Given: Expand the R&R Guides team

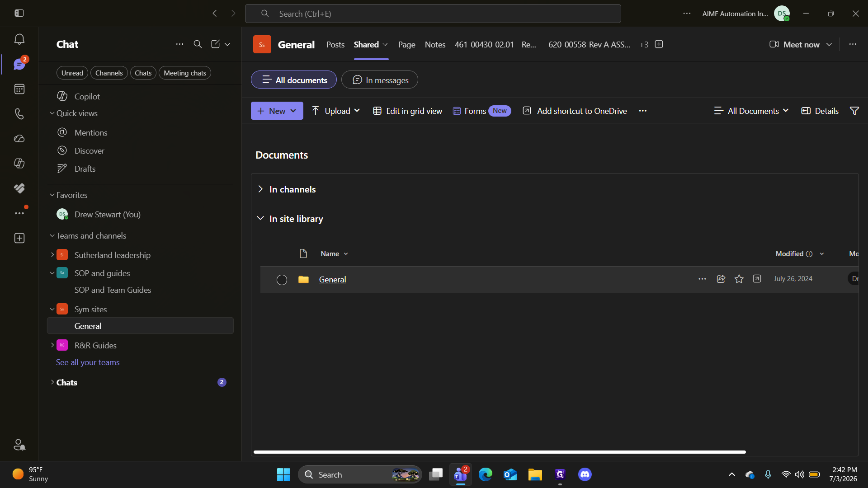Looking at the screenshot, I should coord(52,345).
